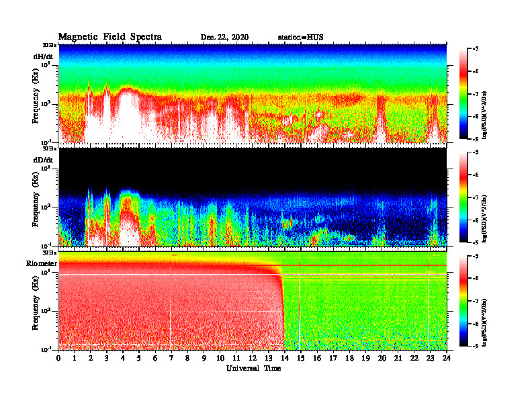
Task: Click the "Riometer" panel label
Action: [42, 263]
